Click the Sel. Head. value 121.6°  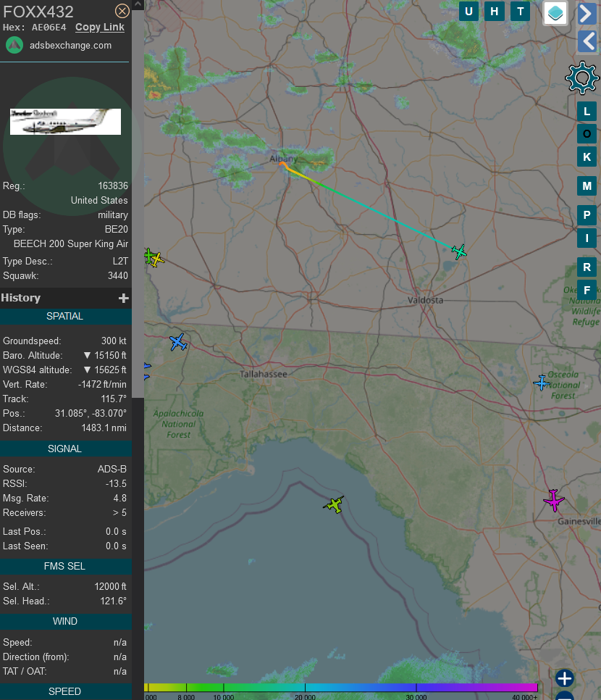tap(114, 601)
